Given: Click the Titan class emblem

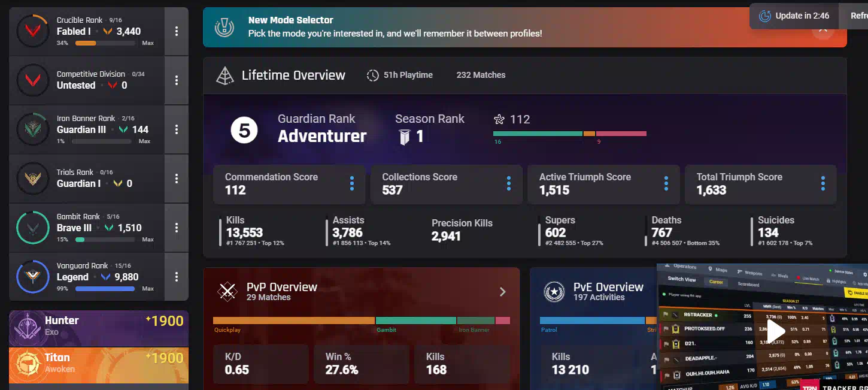Looking at the screenshot, I should click(27, 365).
